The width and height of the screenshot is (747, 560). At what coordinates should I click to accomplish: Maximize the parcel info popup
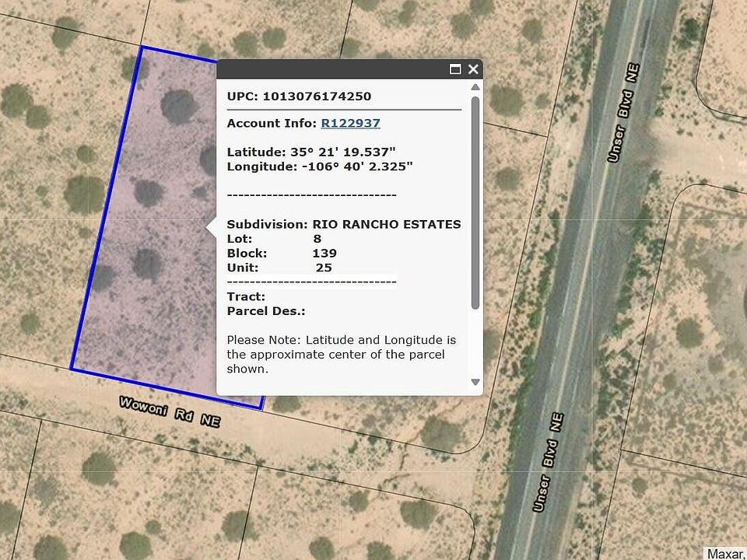455,69
